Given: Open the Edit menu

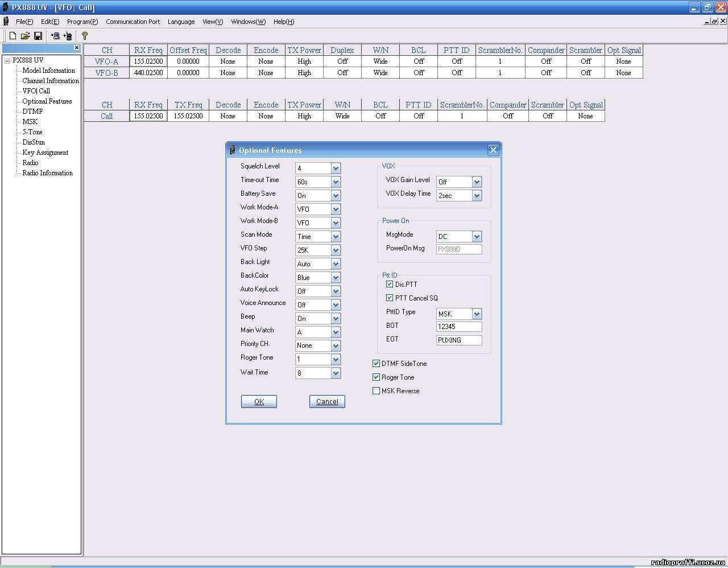Looking at the screenshot, I should tap(49, 22).
